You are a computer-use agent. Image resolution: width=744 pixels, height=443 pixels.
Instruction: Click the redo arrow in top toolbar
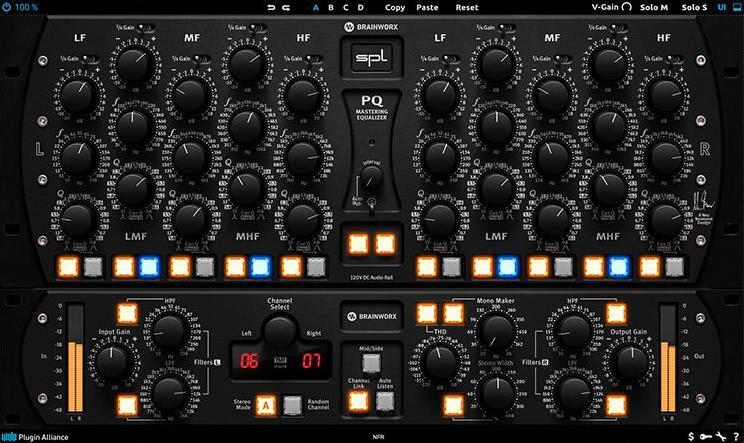[x=286, y=8]
